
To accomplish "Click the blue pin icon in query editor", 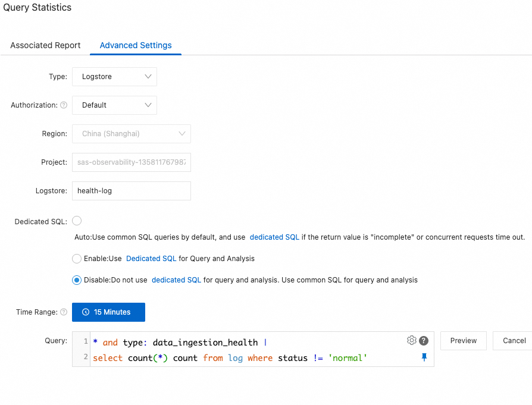I will [424, 357].
